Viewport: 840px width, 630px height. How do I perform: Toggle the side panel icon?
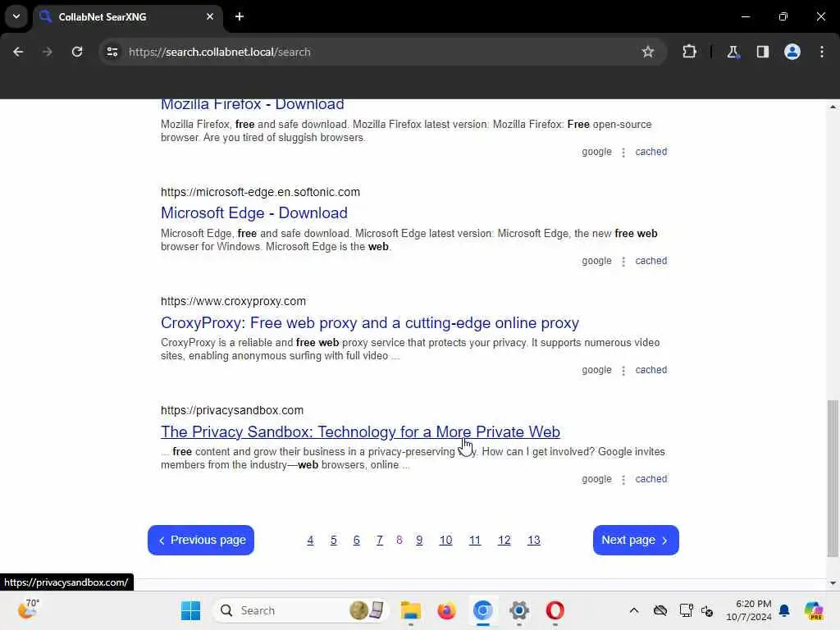(762, 52)
